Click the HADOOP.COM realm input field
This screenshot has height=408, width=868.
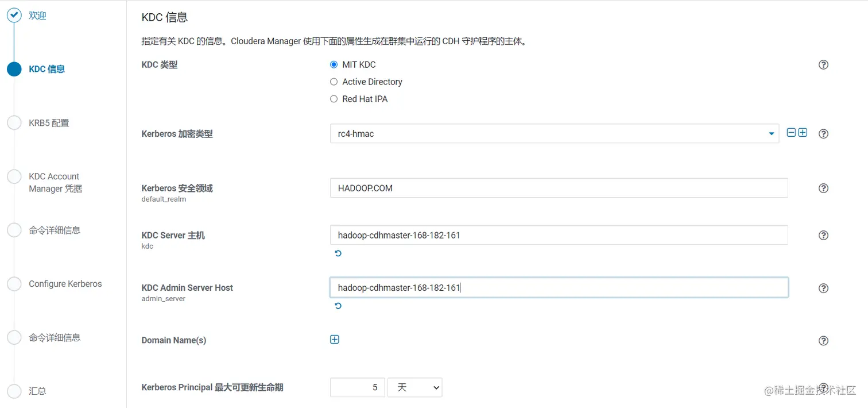tap(559, 188)
